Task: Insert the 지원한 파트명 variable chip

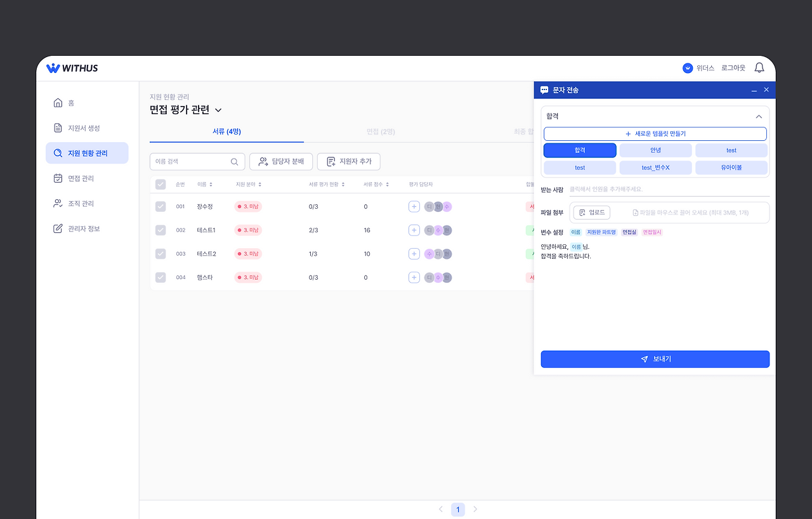Action: pyautogui.click(x=601, y=232)
